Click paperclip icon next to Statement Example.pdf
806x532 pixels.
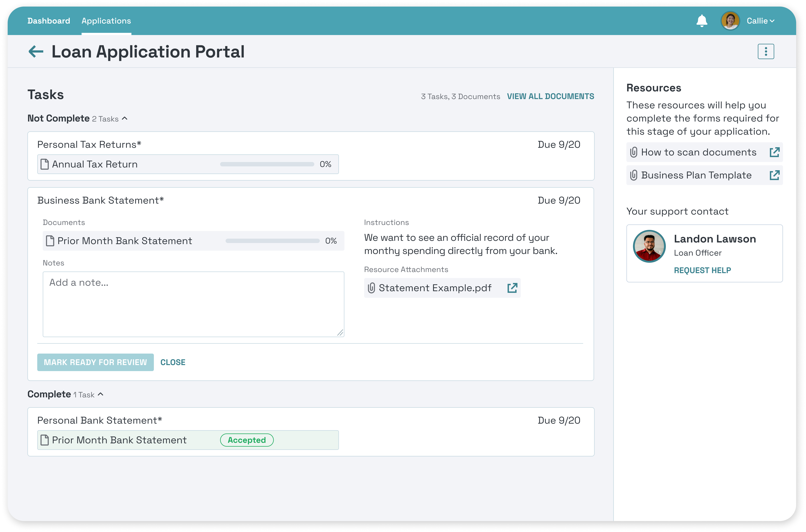tap(371, 288)
